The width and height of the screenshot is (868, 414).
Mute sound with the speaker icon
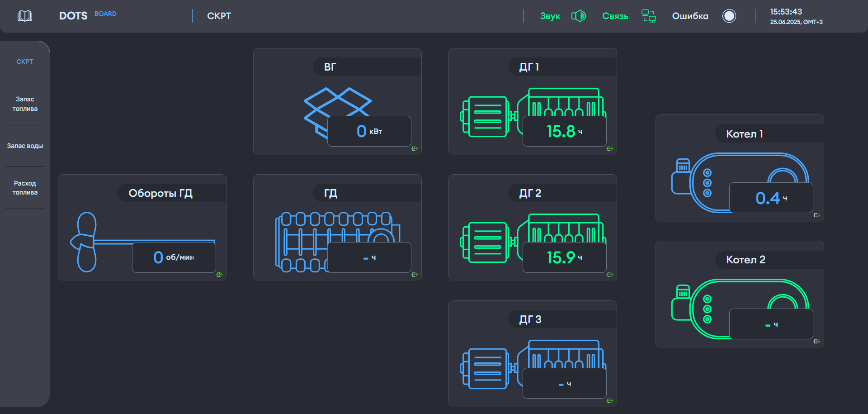click(578, 16)
